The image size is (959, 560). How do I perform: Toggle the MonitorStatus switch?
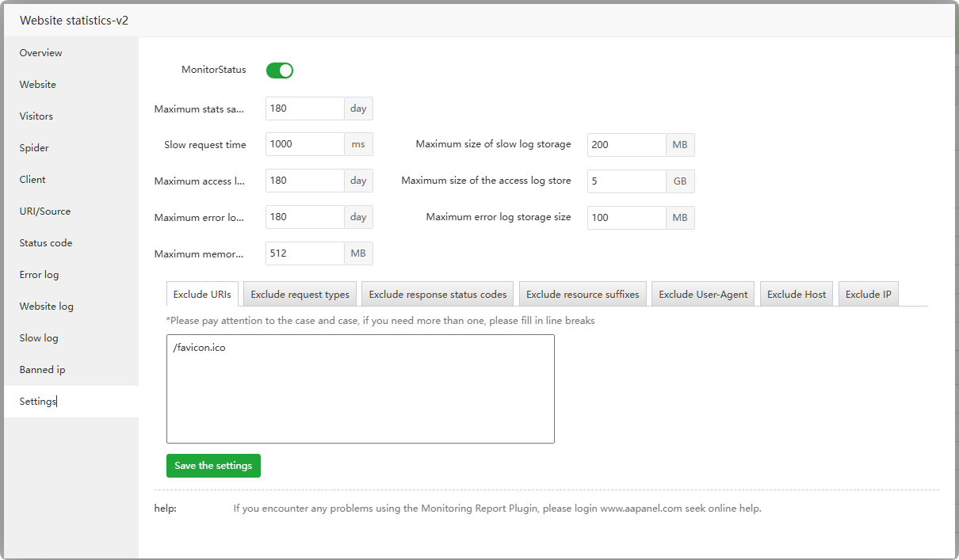coord(279,70)
